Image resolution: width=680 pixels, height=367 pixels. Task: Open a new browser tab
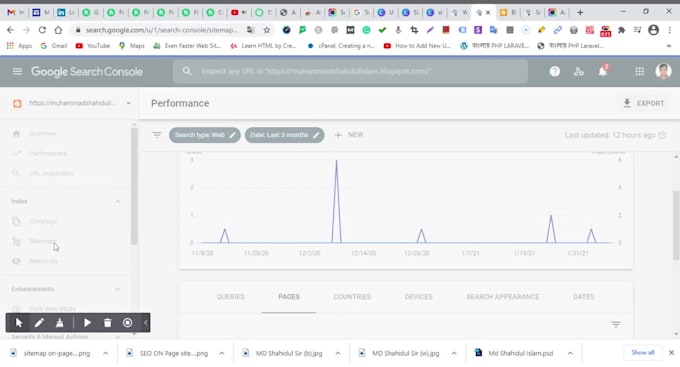pyautogui.click(x=580, y=13)
